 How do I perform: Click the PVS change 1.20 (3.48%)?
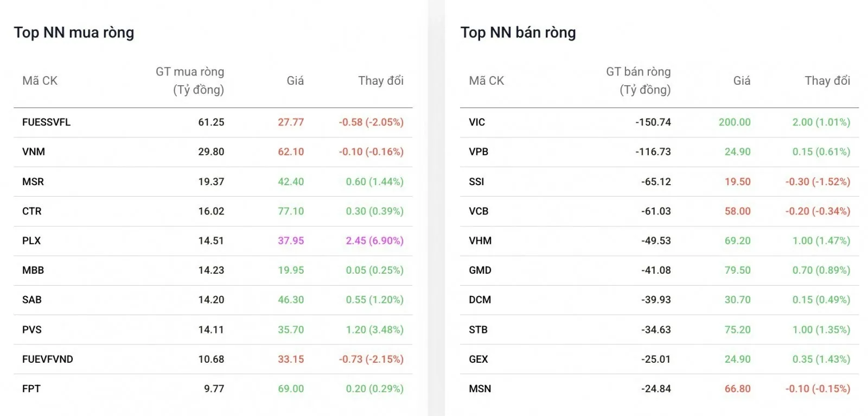pos(375,330)
